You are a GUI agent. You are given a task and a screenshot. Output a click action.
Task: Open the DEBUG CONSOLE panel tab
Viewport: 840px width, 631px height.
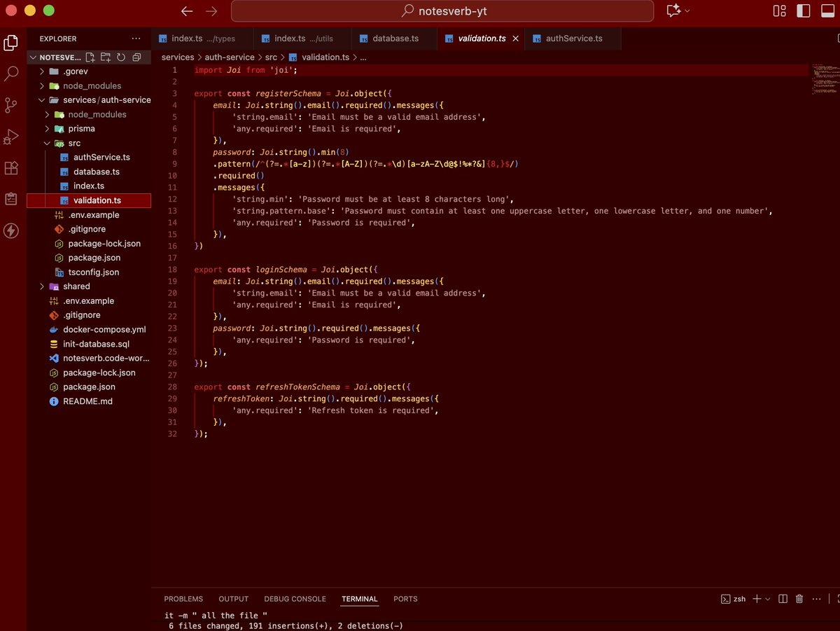tap(295, 599)
